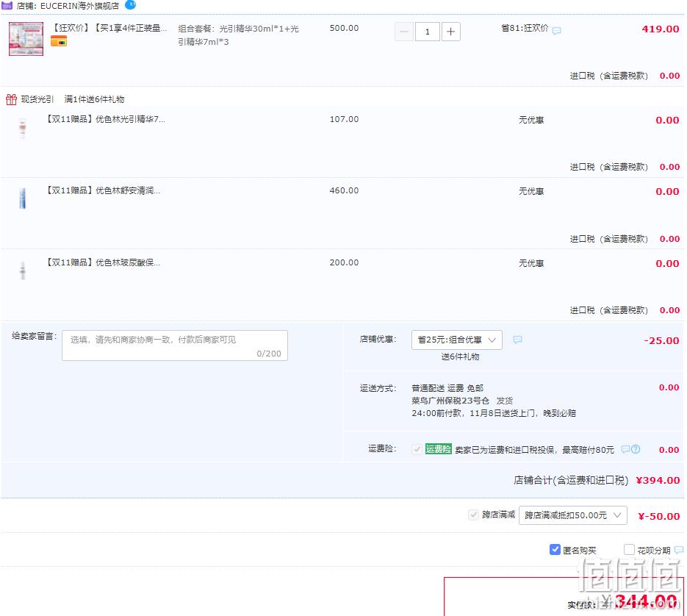Click the 419.00 product subtotal price
Screen dimensions: 687x616
click(661, 29)
